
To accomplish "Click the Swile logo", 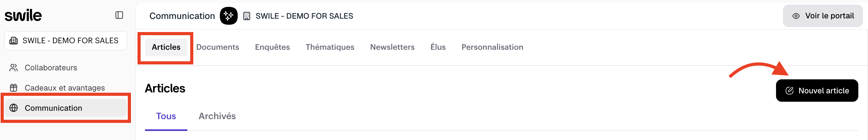I will (x=23, y=15).
